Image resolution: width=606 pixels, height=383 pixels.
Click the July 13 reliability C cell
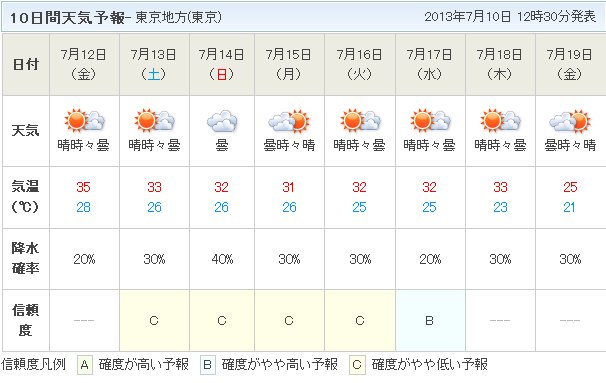tap(154, 320)
